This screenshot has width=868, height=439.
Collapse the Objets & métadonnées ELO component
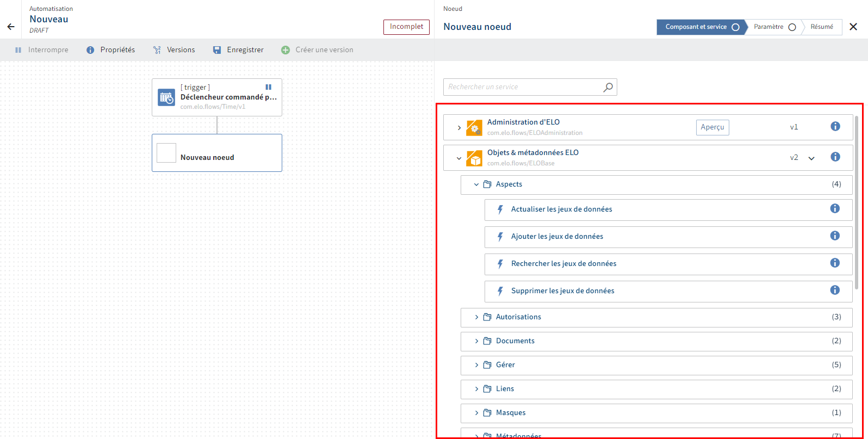pos(459,158)
